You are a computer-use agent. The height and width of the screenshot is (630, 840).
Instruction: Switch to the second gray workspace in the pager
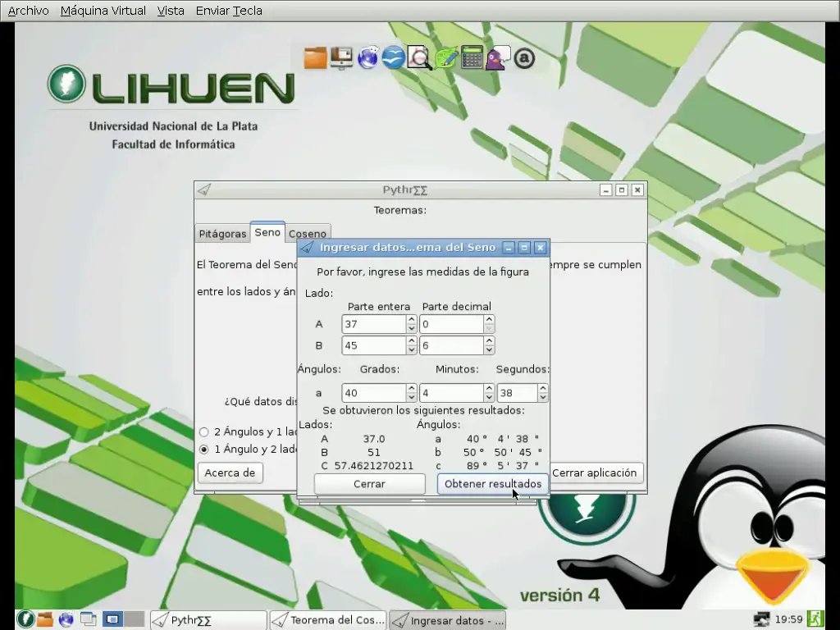coord(135,619)
